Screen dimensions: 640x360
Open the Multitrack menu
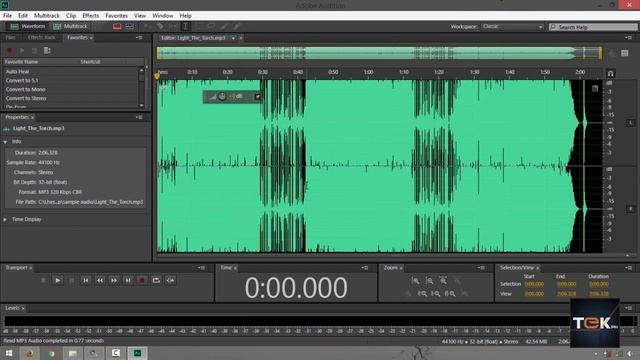pyautogui.click(x=47, y=16)
